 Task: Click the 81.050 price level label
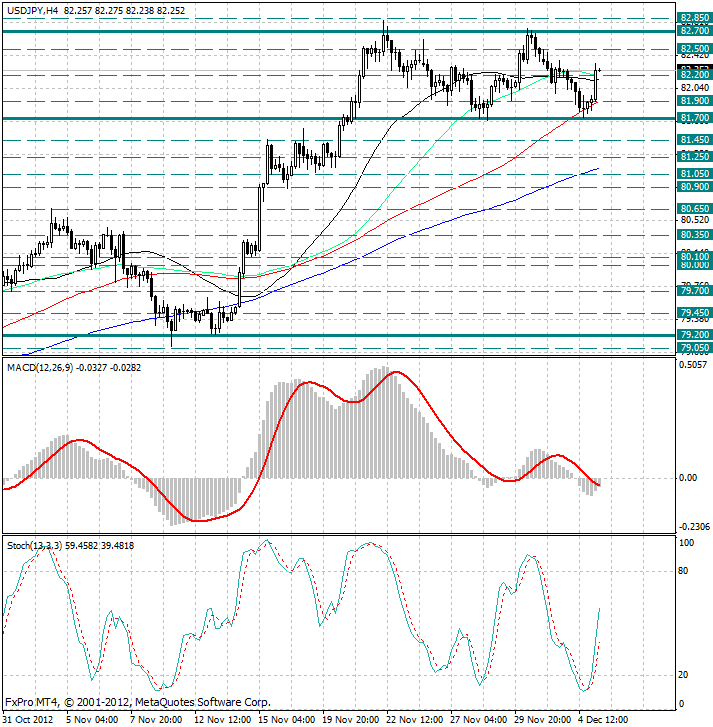(x=694, y=174)
